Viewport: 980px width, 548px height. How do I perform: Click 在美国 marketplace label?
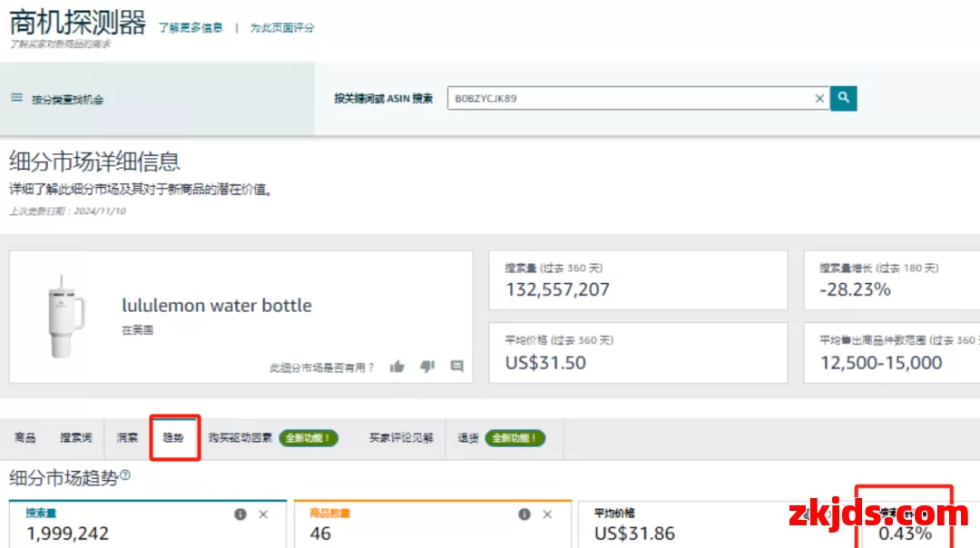(138, 330)
